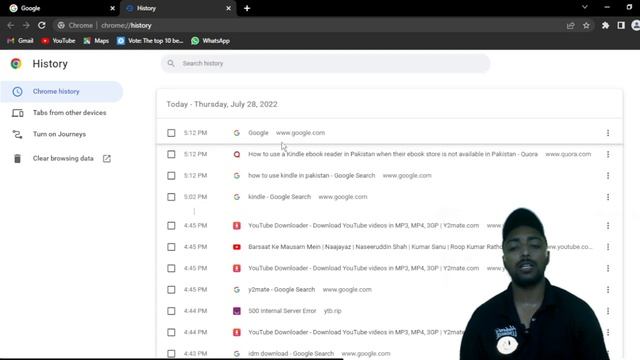Open the 'Google' history entry link
Screen dimensions: 640x360
pyautogui.click(x=258, y=133)
